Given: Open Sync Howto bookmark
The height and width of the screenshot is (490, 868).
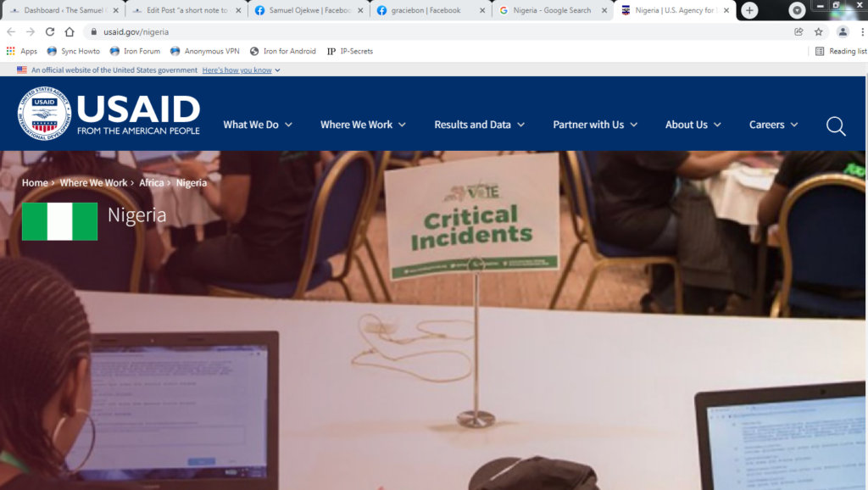Looking at the screenshot, I should pyautogui.click(x=74, y=51).
